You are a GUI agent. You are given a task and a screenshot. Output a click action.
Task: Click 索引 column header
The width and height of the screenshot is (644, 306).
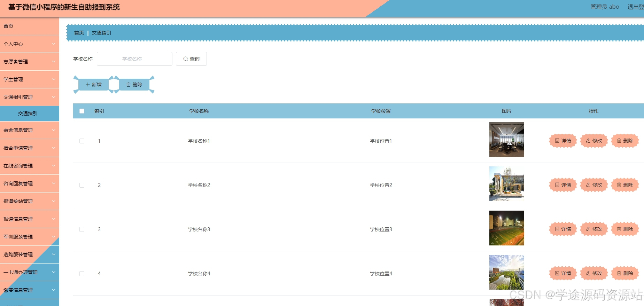(x=99, y=111)
